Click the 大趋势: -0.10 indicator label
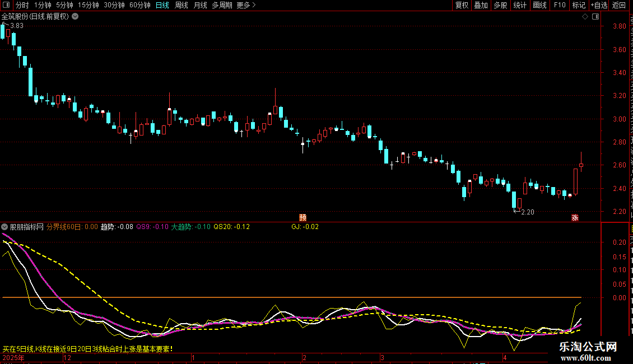The height and width of the screenshot is (364, 633). coord(190,227)
